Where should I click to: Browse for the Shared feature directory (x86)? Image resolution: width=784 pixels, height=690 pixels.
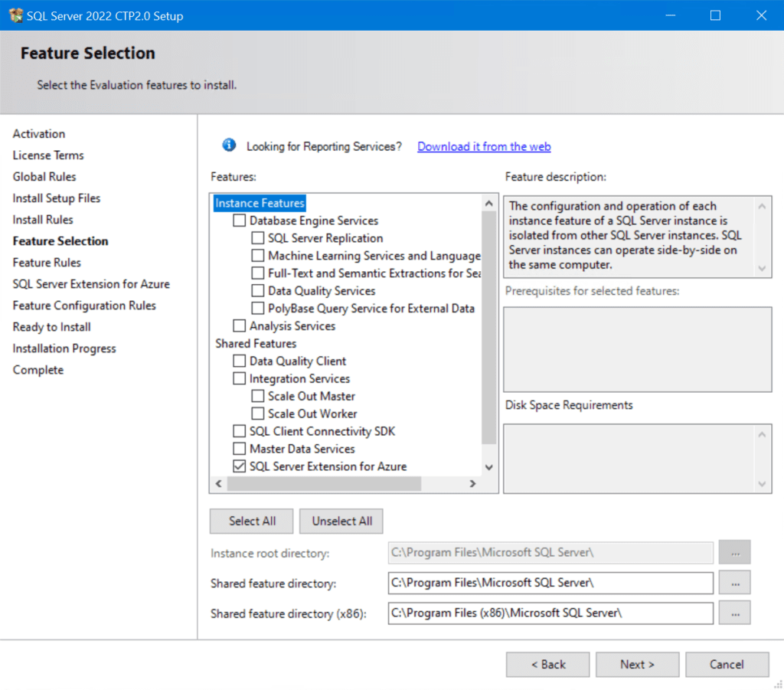pyautogui.click(x=734, y=613)
